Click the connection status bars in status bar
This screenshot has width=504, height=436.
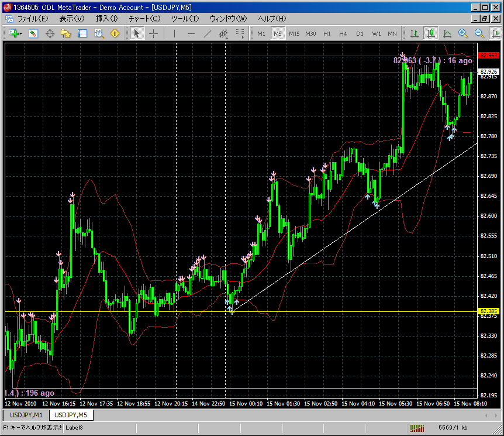(x=417, y=427)
